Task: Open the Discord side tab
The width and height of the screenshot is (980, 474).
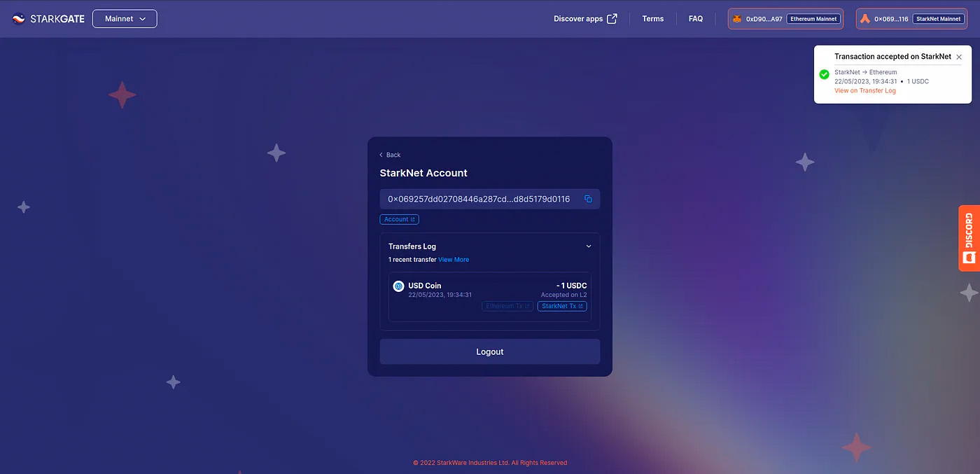Action: click(969, 238)
